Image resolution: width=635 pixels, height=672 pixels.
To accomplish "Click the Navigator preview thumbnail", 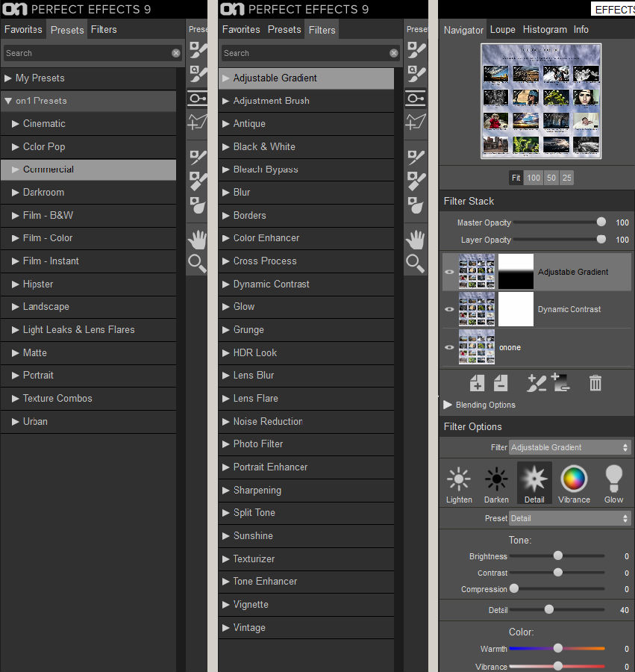I will point(541,101).
